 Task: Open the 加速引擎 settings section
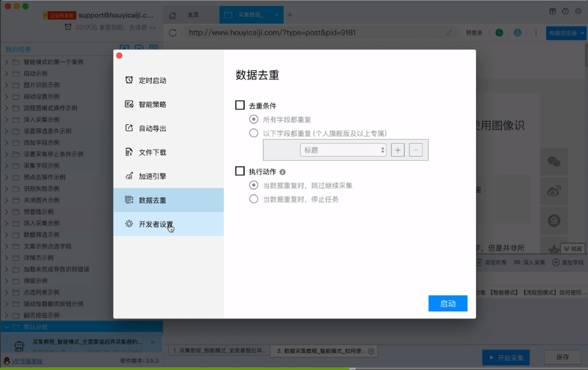169,176
